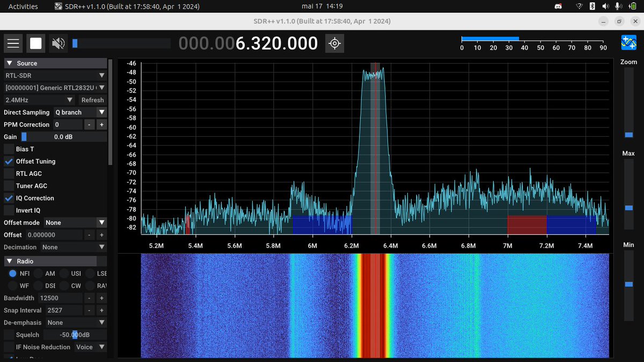Increase Snap Interval with plus button
Viewport: 644px width, 362px height.
[x=101, y=311]
